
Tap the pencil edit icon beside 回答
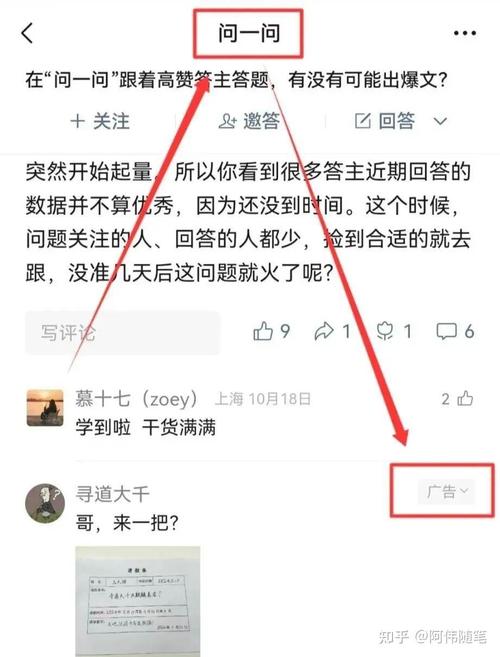[363, 121]
